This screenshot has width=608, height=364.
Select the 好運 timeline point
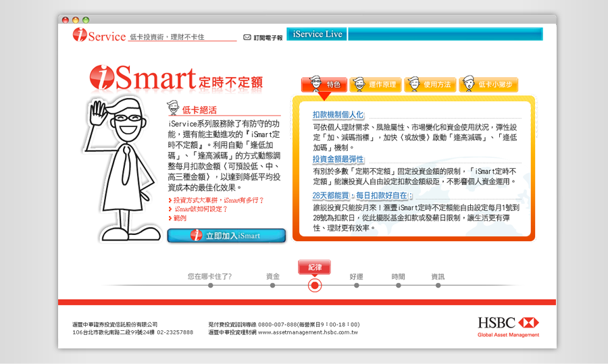click(356, 285)
